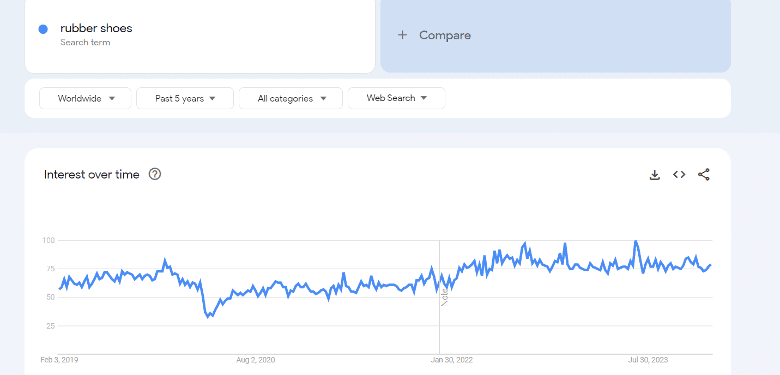Select the Aug 2, 2020 axis label
Viewport: 780px width, 375px height.
[x=255, y=360]
